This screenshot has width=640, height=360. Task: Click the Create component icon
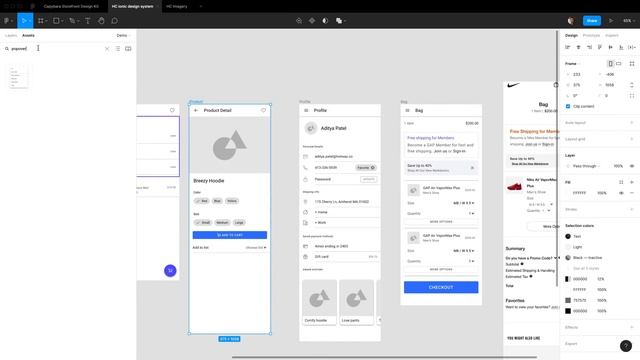pyautogui.click(x=312, y=21)
